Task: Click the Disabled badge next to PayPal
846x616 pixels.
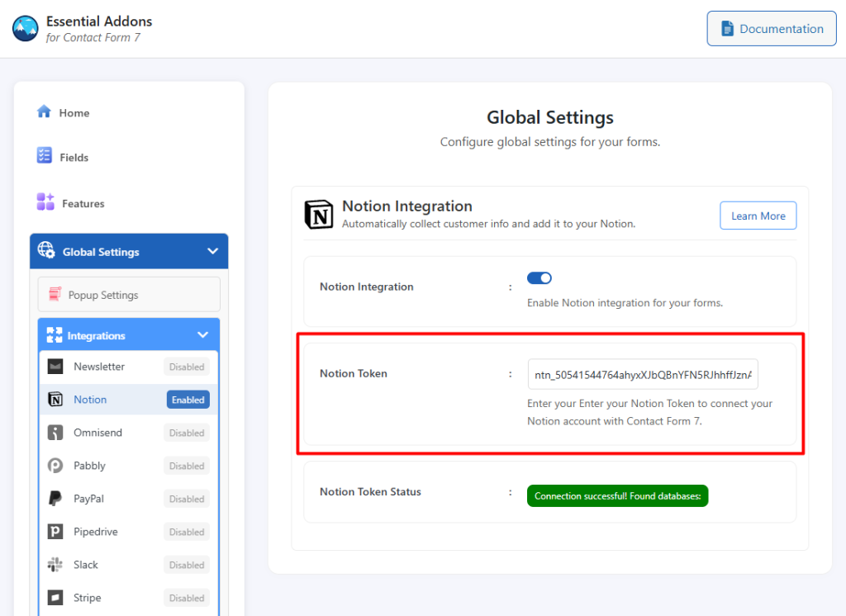Action: [x=187, y=499]
